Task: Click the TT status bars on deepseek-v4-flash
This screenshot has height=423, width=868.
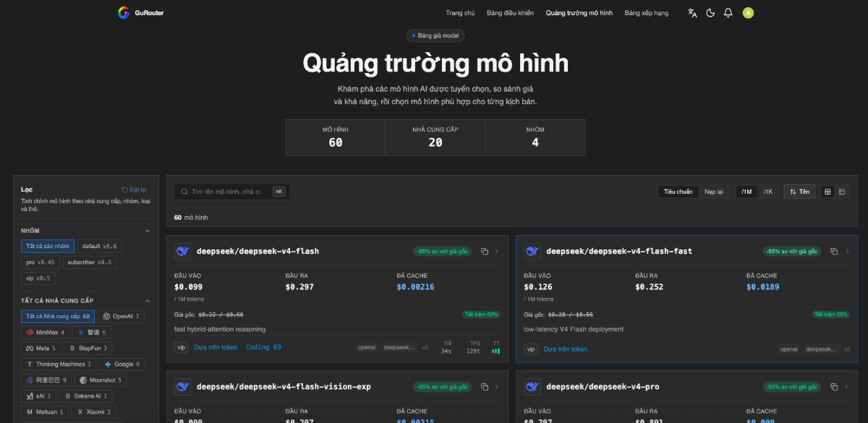Action: [x=496, y=351]
